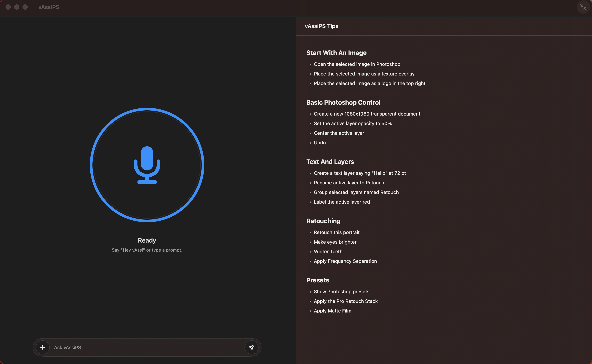Click the Retouching heading
The width and height of the screenshot is (592, 364).
tap(323, 221)
